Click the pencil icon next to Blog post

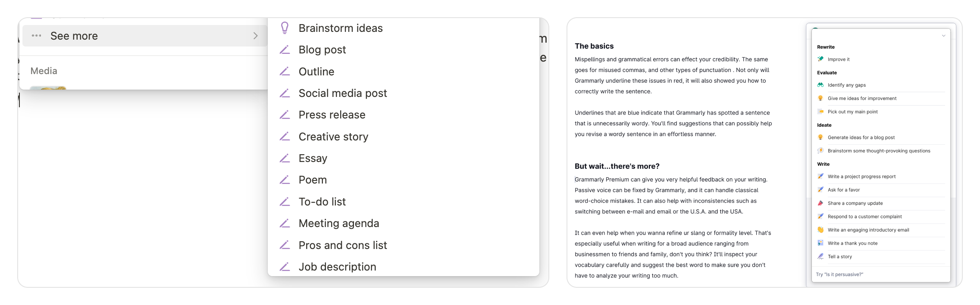tap(285, 50)
